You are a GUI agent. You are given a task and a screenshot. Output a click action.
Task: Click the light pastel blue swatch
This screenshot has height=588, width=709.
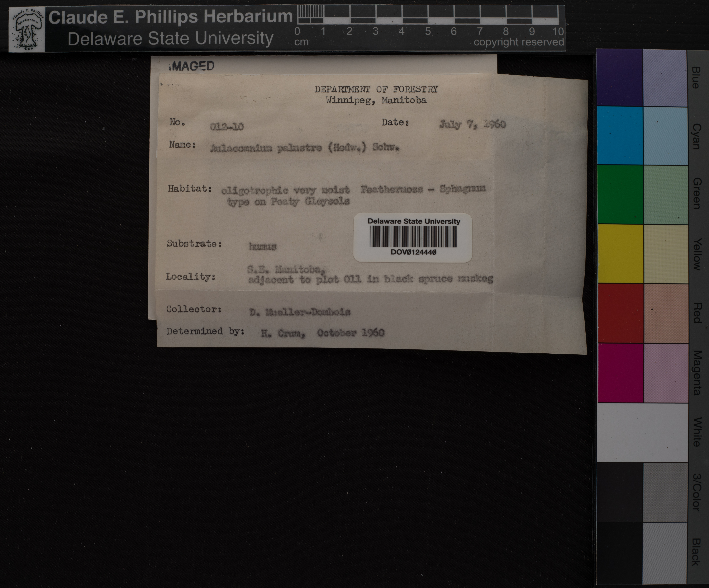click(665, 78)
